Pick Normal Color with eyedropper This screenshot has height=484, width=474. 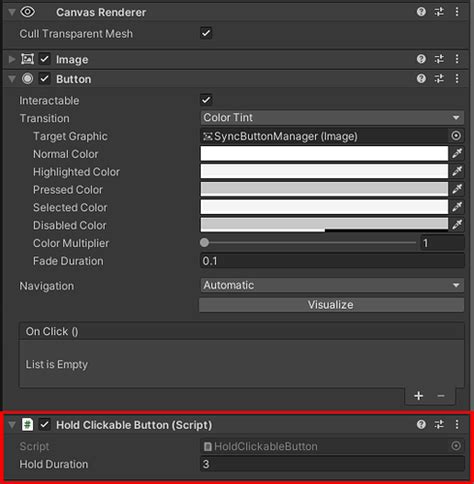(457, 154)
